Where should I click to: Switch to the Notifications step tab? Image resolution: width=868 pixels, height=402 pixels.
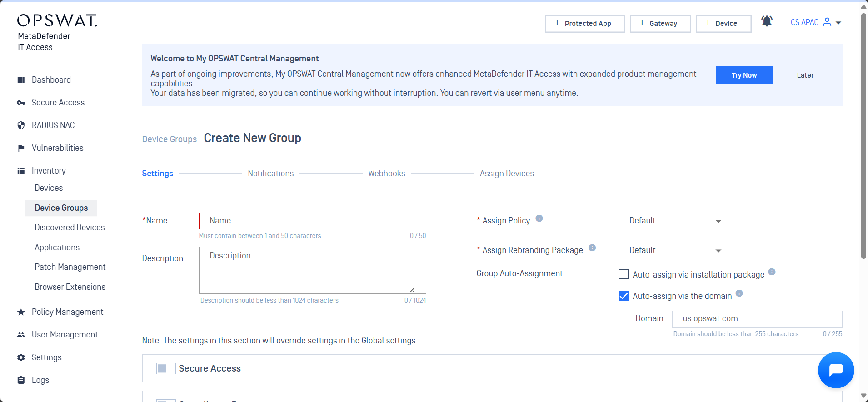click(270, 174)
